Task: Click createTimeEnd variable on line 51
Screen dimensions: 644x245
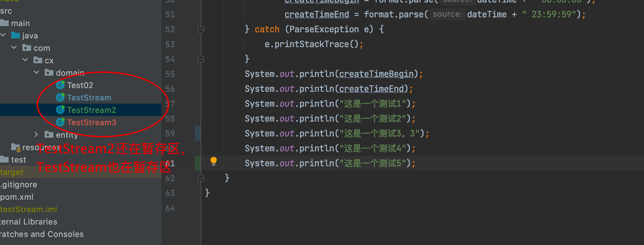Action: (317, 15)
